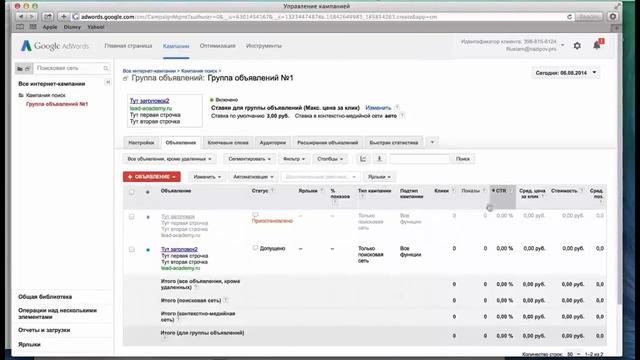Click the Кампания поиск folder icon
Screen dimensions: 640x360
(21, 95)
